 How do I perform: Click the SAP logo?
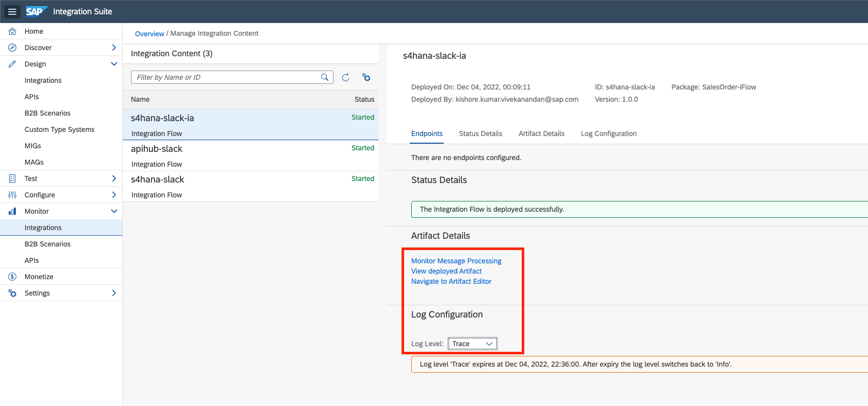(36, 11)
